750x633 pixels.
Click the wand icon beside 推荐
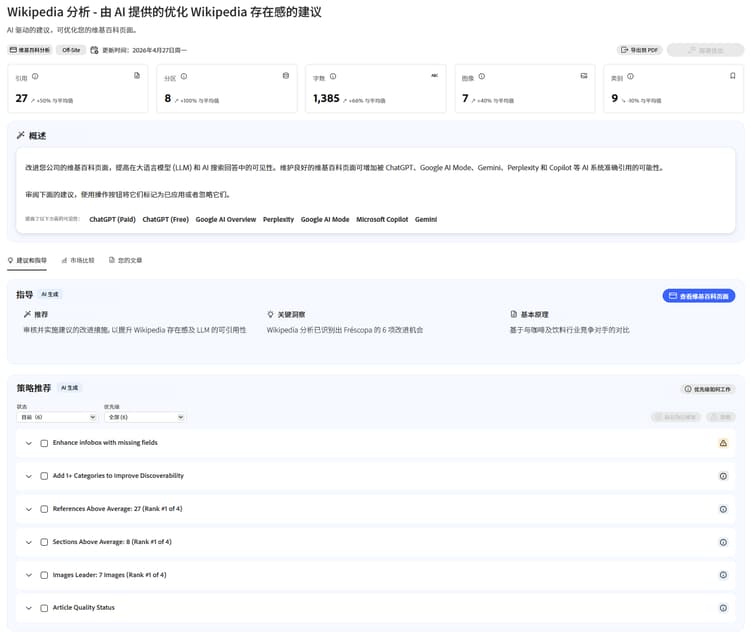(x=27, y=314)
